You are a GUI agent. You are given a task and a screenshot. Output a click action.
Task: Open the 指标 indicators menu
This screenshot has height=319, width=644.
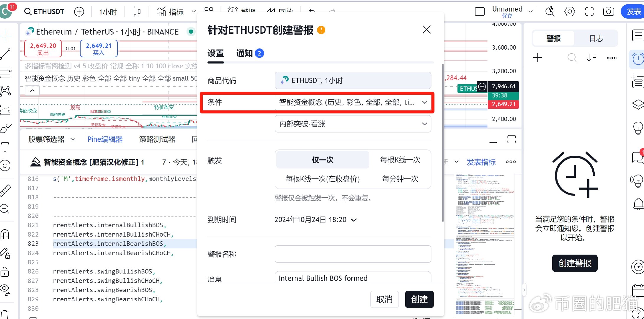(170, 12)
